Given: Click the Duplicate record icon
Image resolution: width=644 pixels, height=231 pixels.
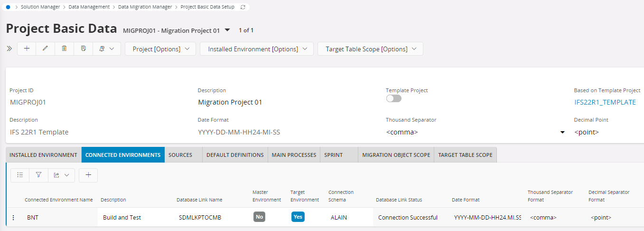Looking at the screenshot, I should pos(83,48).
